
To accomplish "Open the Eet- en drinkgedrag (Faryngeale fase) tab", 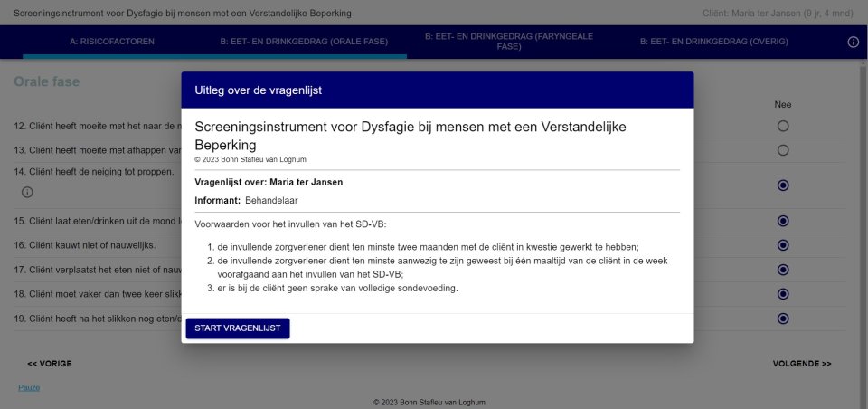I will coord(509,42).
